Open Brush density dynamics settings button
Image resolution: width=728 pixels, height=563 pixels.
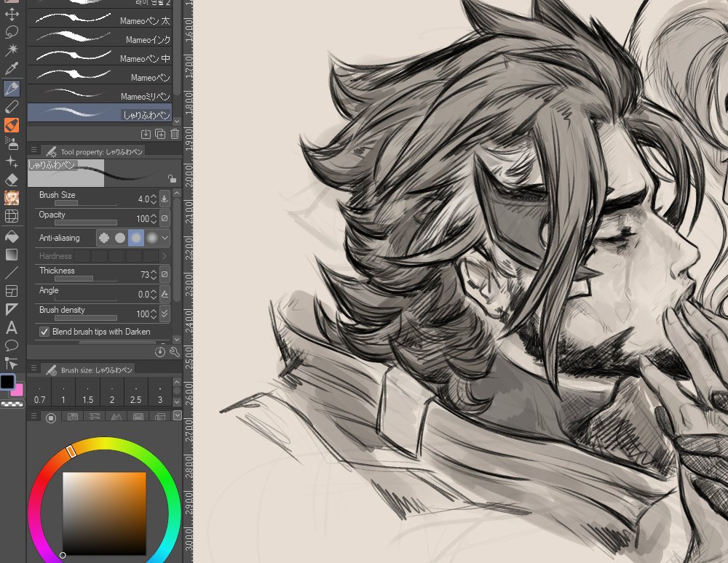coord(165,314)
